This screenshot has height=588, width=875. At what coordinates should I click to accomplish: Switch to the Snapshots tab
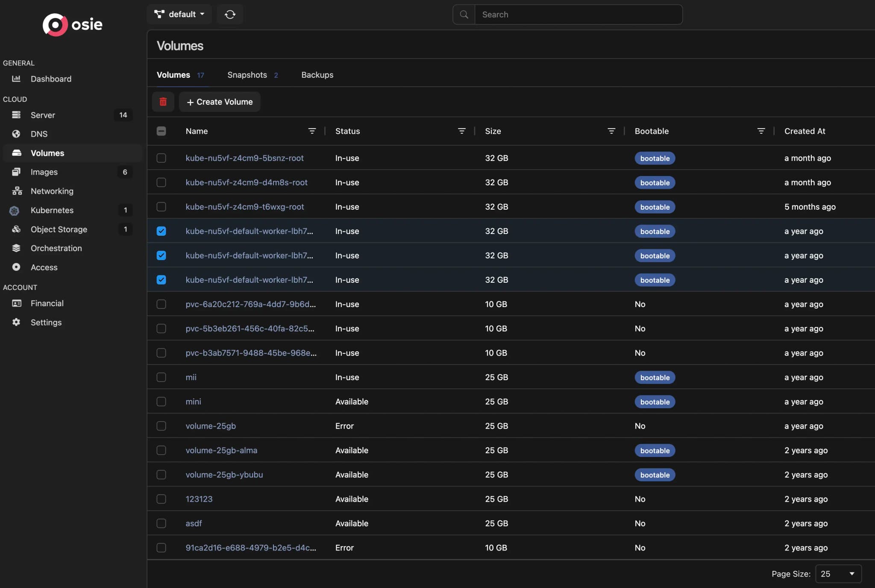(247, 75)
